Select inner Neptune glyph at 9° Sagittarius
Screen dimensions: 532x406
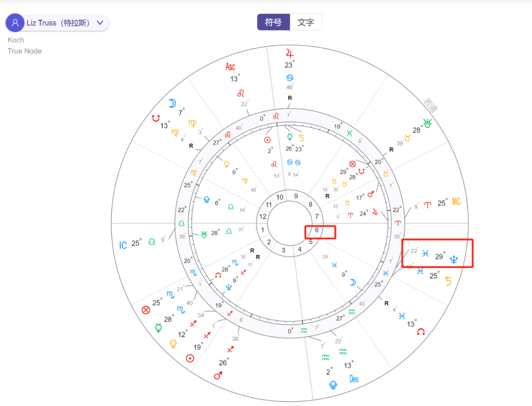(229, 288)
